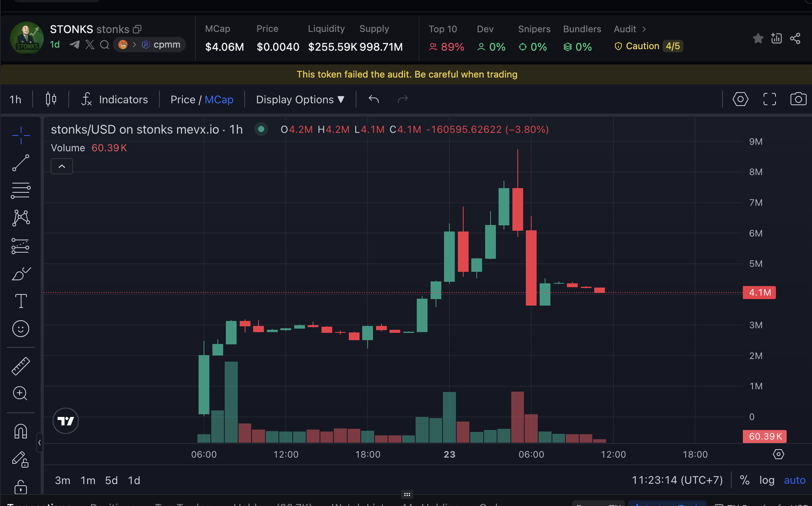Screen dimensions: 812x506
Task: Select the XABCD pattern tool
Action: [x=21, y=218]
